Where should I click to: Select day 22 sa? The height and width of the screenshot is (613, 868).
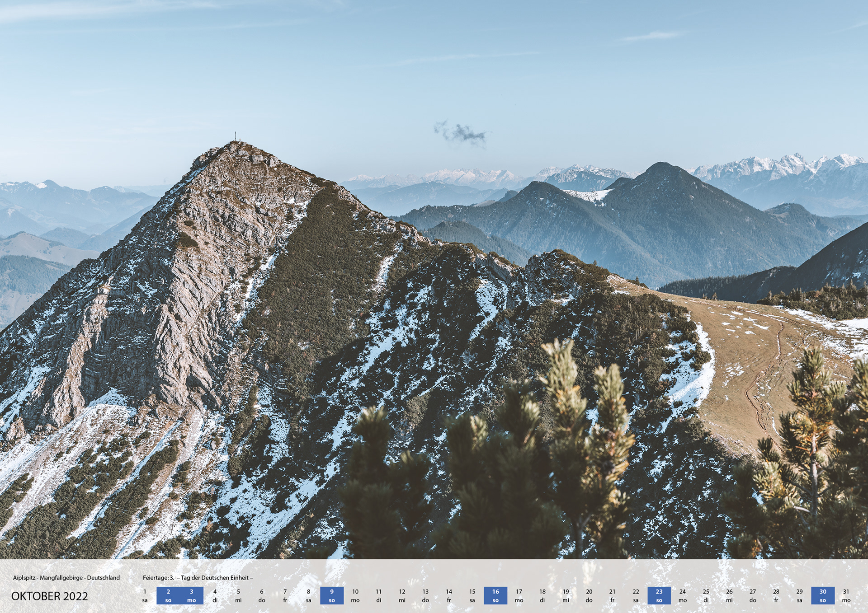[636, 595]
